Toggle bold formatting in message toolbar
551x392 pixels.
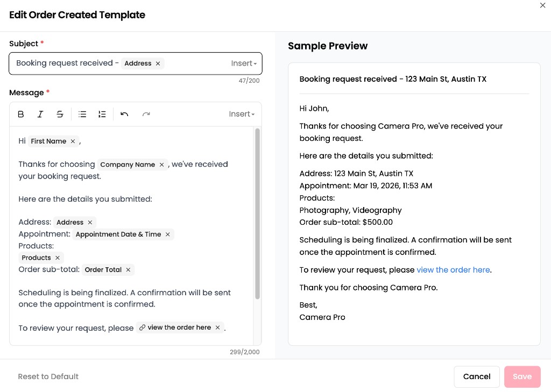pyautogui.click(x=21, y=114)
